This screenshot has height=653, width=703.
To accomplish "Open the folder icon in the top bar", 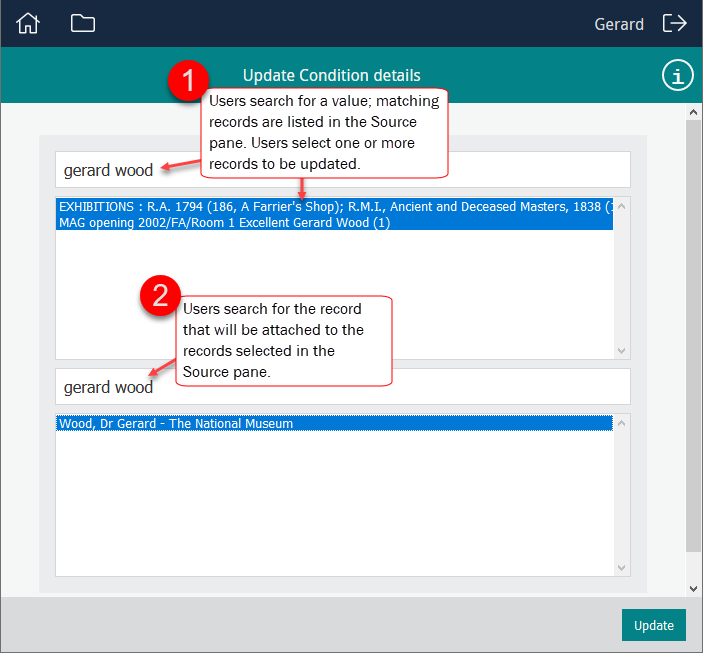I will [x=83, y=23].
